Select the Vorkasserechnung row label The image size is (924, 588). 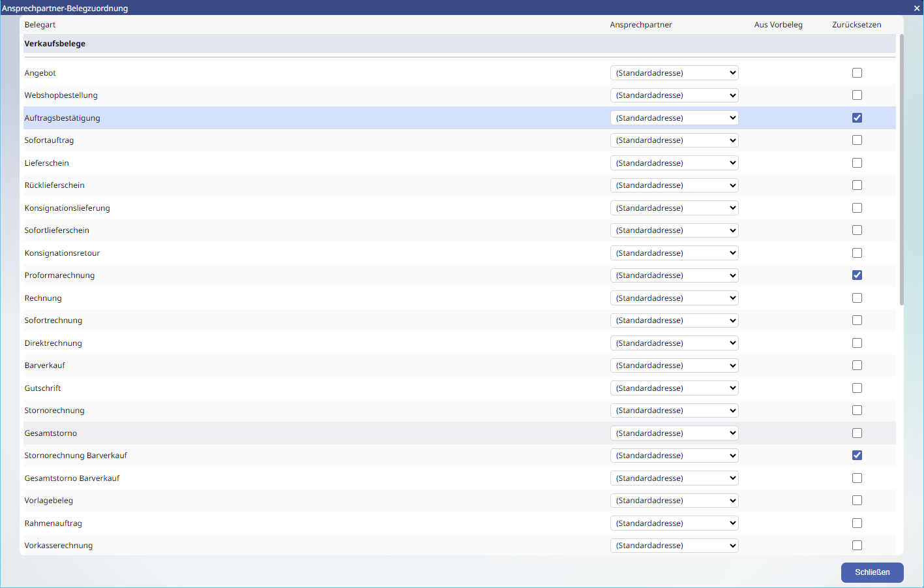click(59, 546)
